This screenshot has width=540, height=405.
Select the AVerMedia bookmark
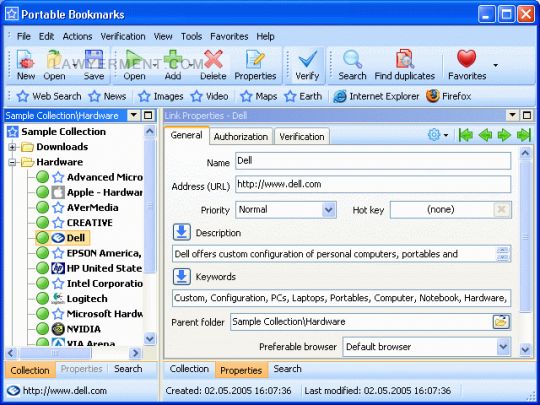coord(92,208)
